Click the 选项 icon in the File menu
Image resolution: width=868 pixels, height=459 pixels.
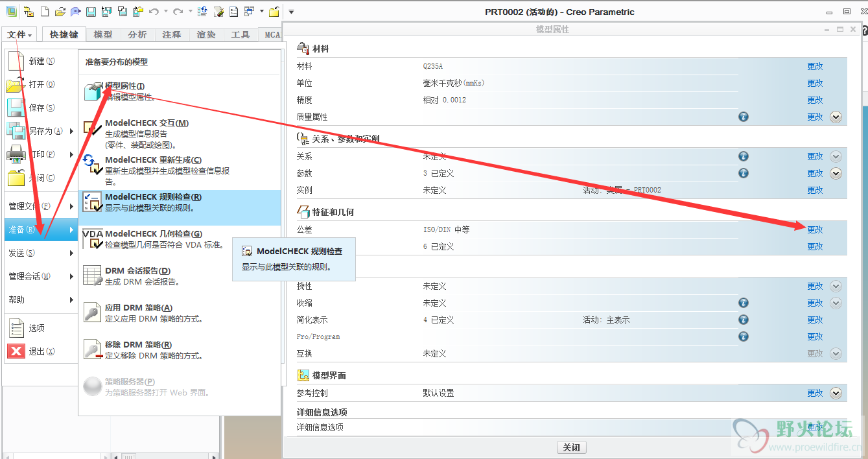click(16, 328)
